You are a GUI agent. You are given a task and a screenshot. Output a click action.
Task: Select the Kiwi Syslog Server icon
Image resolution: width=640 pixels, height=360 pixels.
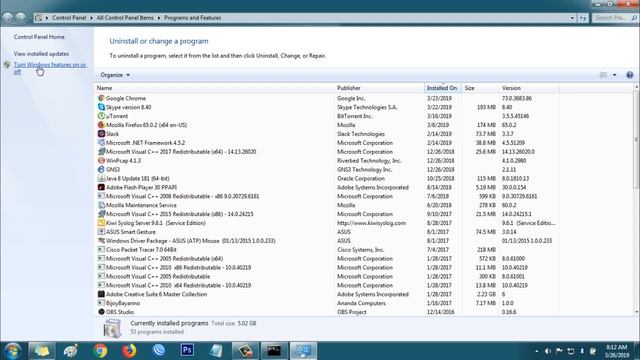(101, 223)
